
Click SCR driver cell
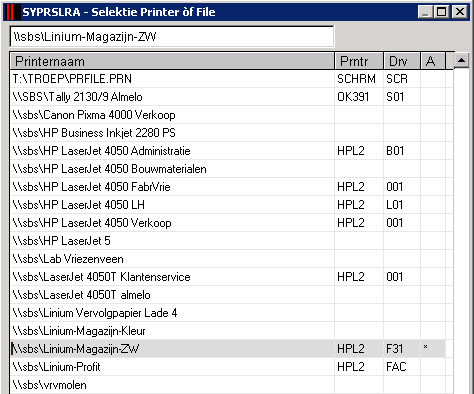point(402,79)
